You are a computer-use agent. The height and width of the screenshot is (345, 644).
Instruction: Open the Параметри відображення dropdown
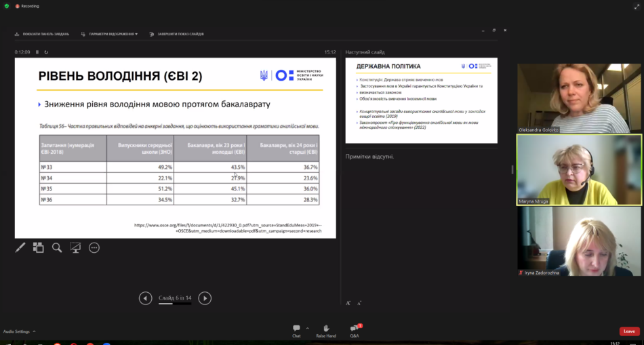click(109, 34)
